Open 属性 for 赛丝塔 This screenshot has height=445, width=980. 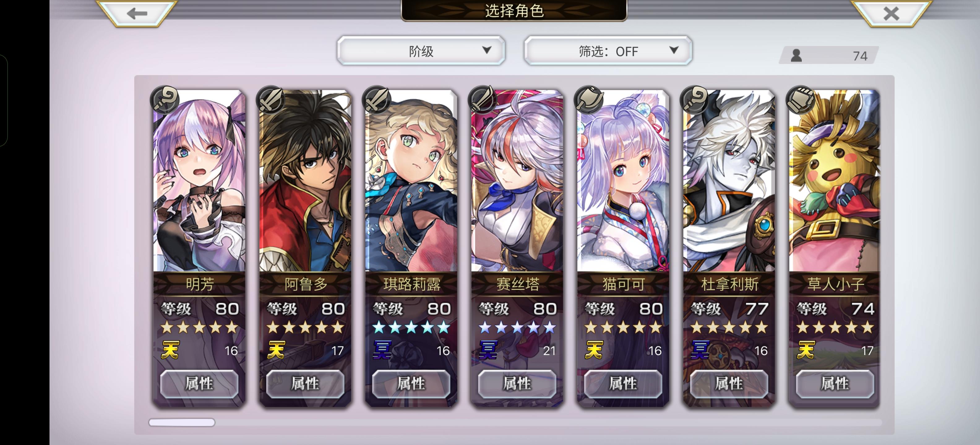point(517,384)
